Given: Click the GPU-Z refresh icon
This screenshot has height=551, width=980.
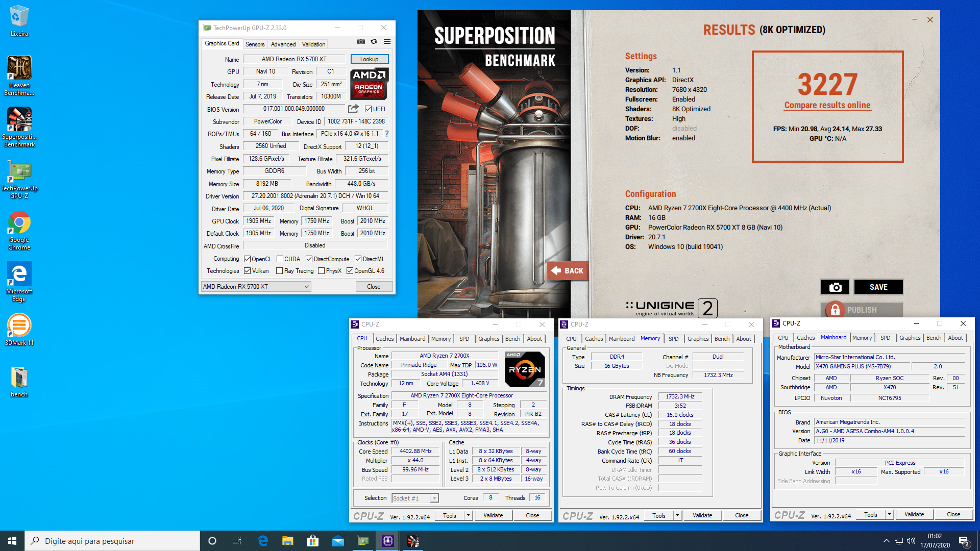Looking at the screenshot, I should (x=374, y=41).
